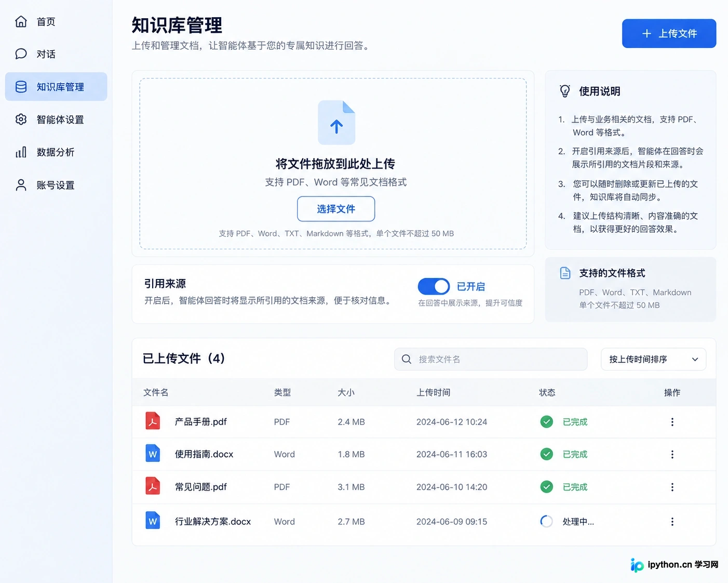
Task: Click the 3.1 MB size value
Action: [351, 487]
